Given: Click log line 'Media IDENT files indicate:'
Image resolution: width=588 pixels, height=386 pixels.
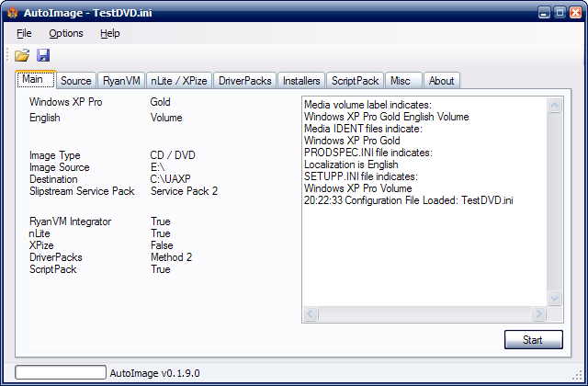Looking at the screenshot, I should 364,129.
